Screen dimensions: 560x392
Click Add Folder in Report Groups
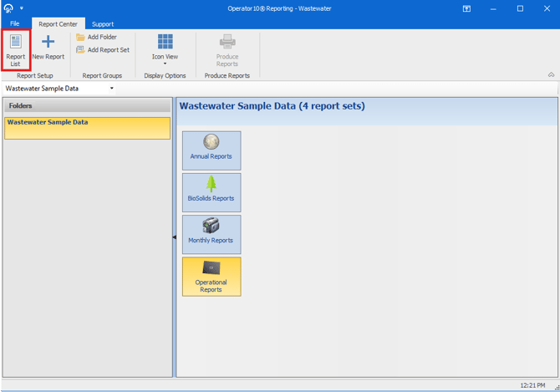click(96, 38)
